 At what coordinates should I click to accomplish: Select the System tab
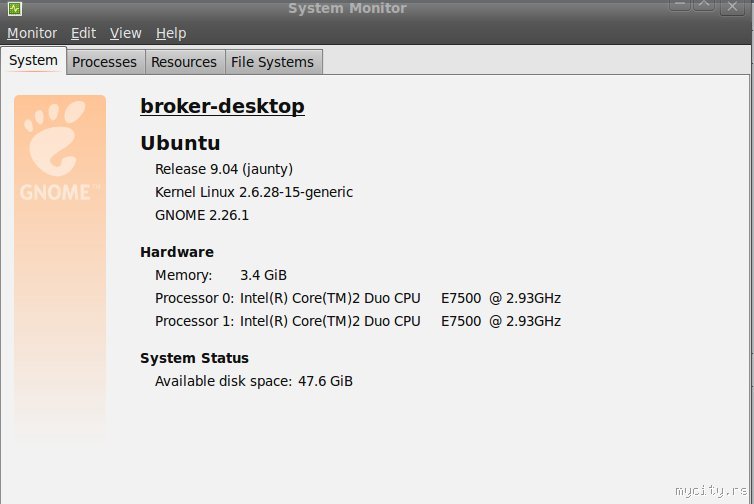coord(33,61)
